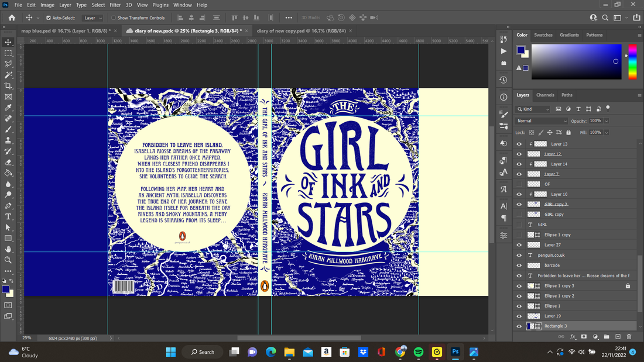Select the Hand tool
644x362 pixels.
[x=8, y=249]
